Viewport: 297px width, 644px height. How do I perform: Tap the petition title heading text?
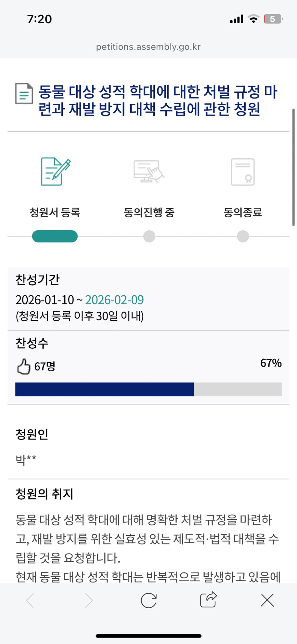(158, 100)
